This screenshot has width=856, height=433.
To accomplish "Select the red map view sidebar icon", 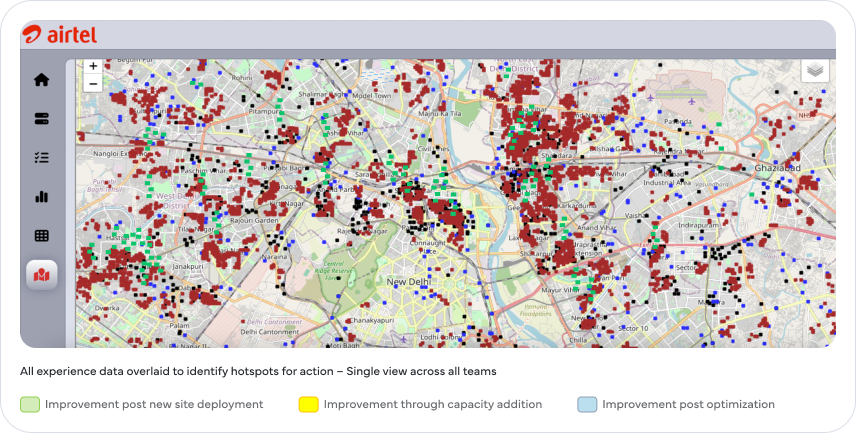I will [x=41, y=275].
